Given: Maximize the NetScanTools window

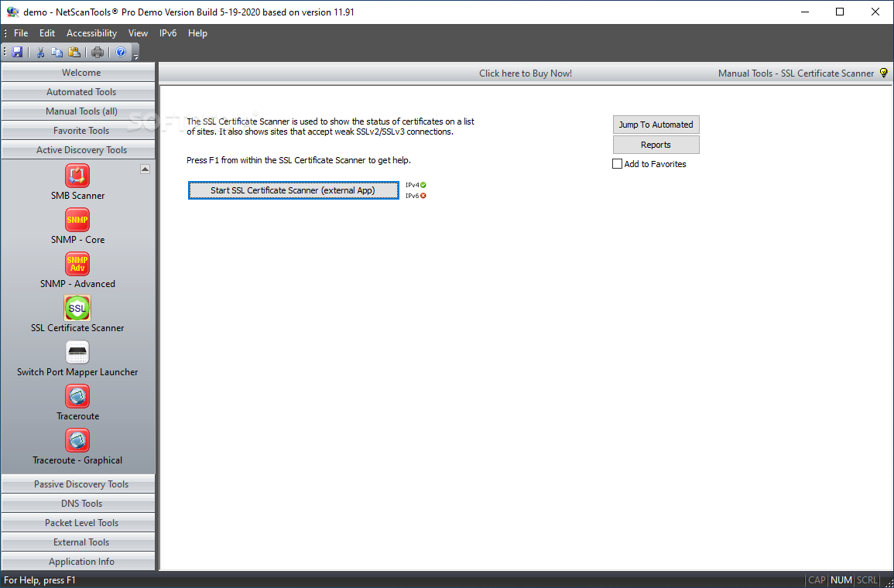Looking at the screenshot, I should (x=840, y=12).
